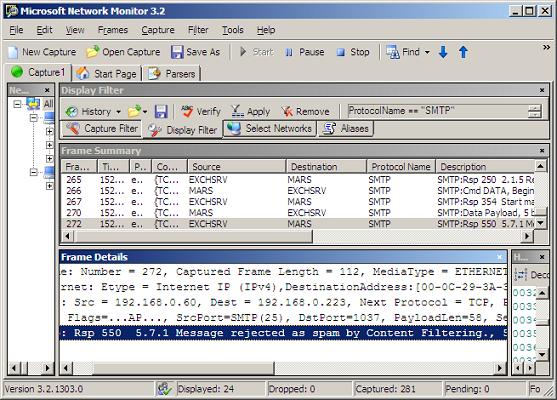This screenshot has width=557, height=400.
Task: Switch to the Start Page tab
Action: pos(107,74)
